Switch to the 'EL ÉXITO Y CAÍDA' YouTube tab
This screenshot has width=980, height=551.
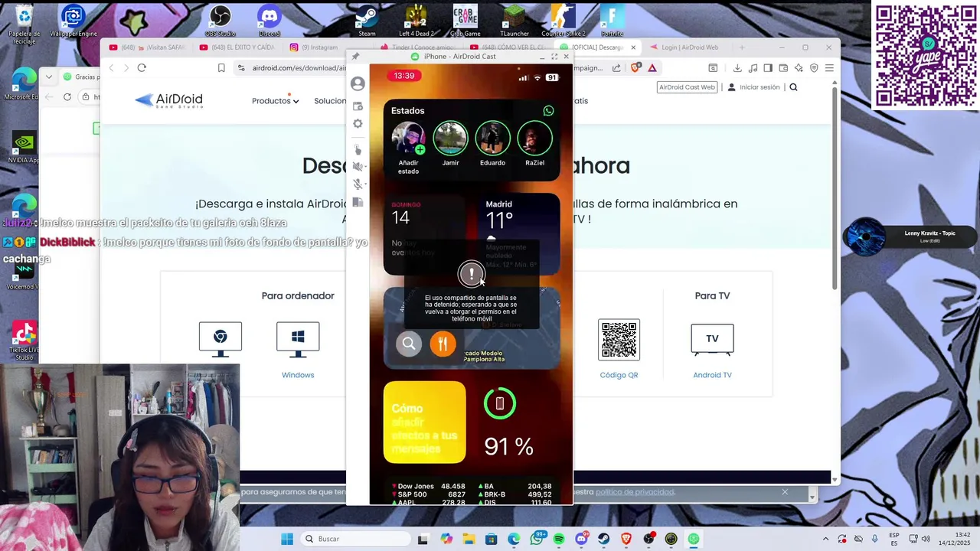coord(237,47)
